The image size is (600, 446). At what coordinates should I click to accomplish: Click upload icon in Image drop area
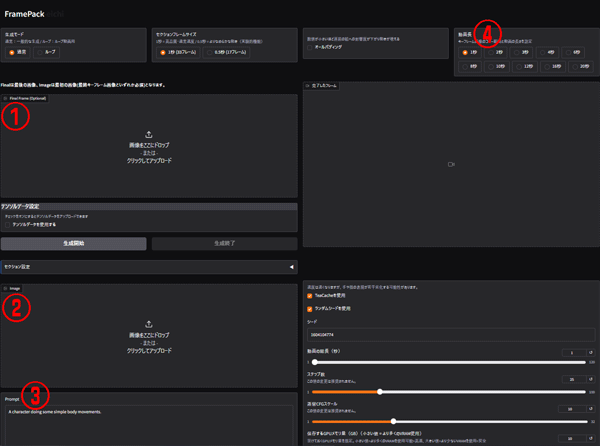(x=149, y=324)
